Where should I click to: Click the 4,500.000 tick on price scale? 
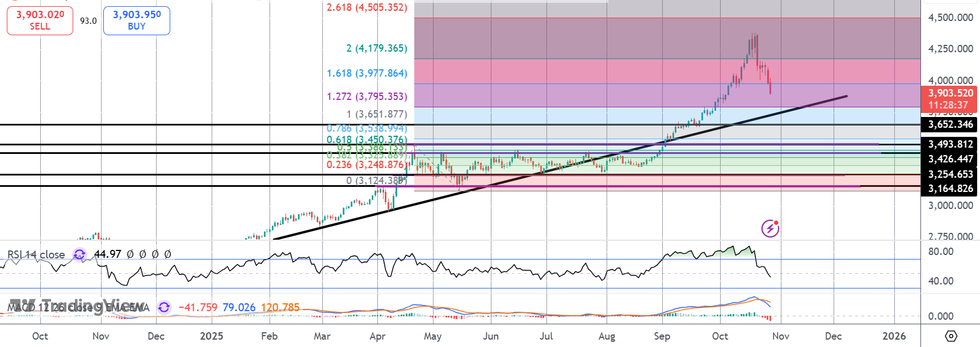pos(950,18)
